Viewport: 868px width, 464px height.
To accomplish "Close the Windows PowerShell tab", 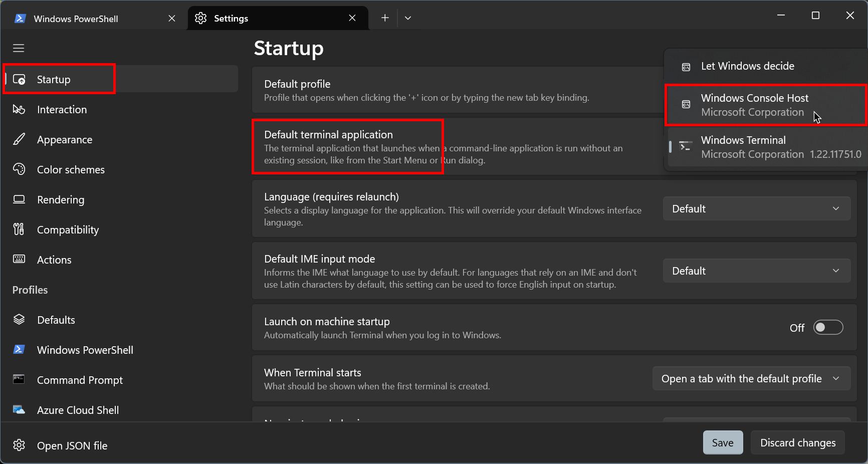I will pyautogui.click(x=172, y=18).
